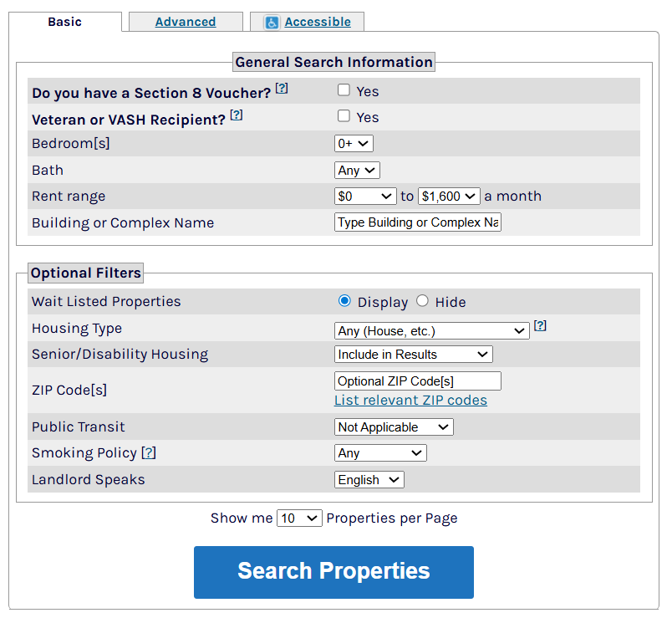Select Hide for Wait Listed Properties
Viewport: 672px width, 618px height.
click(x=422, y=301)
